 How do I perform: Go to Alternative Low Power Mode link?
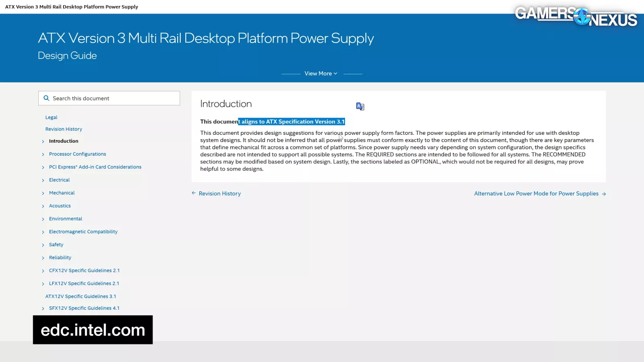(x=536, y=193)
